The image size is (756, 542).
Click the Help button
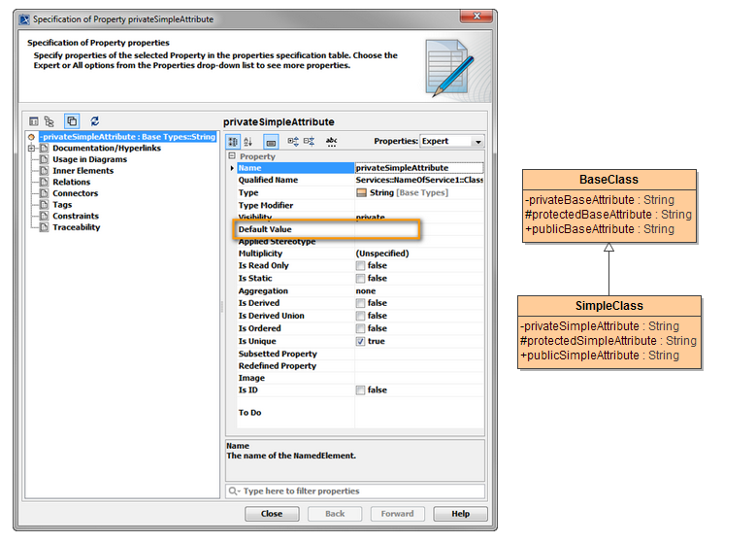pyautogui.click(x=460, y=514)
